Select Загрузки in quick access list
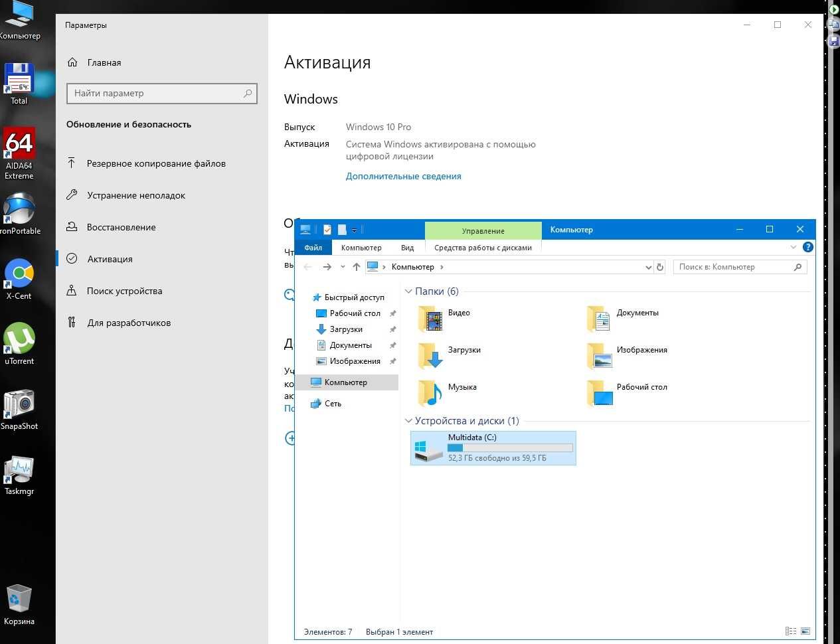Screen dimensions: 840x644 point(347,329)
